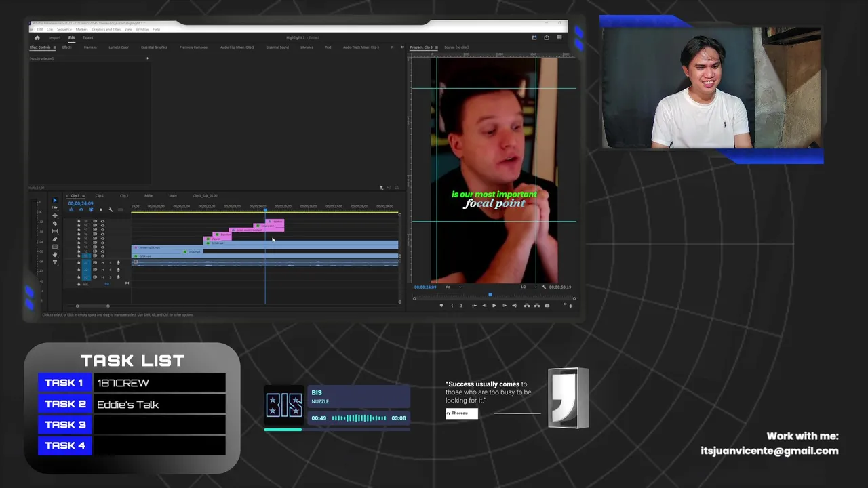Click the blue timeline playhead marker
The height and width of the screenshot is (488, 868).
click(x=265, y=210)
